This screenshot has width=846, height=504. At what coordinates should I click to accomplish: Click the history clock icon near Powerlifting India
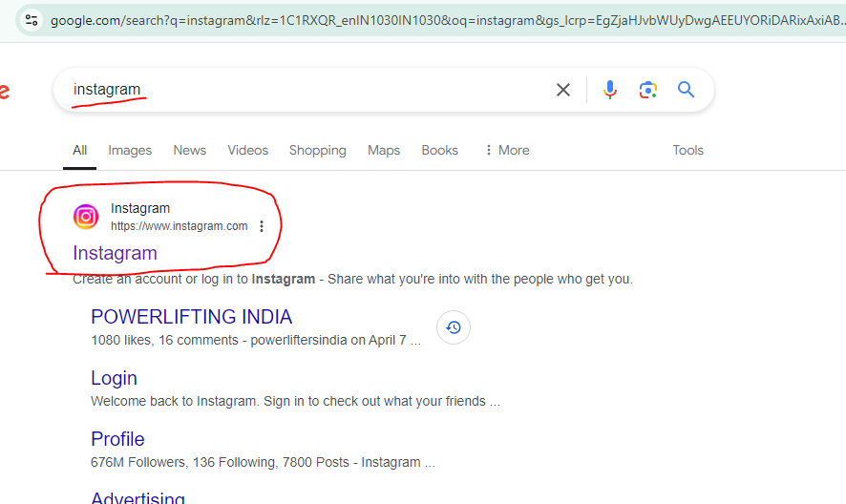pos(454,327)
